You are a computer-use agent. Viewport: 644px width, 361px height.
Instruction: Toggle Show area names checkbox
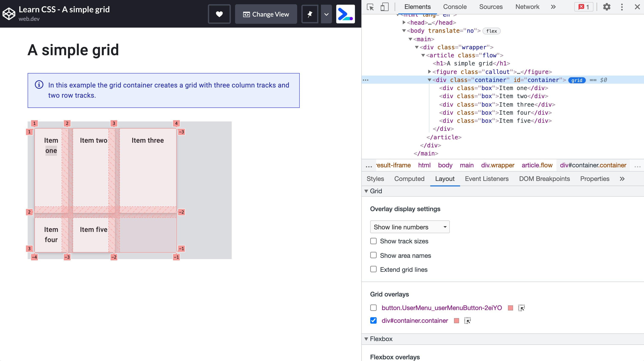374,255
